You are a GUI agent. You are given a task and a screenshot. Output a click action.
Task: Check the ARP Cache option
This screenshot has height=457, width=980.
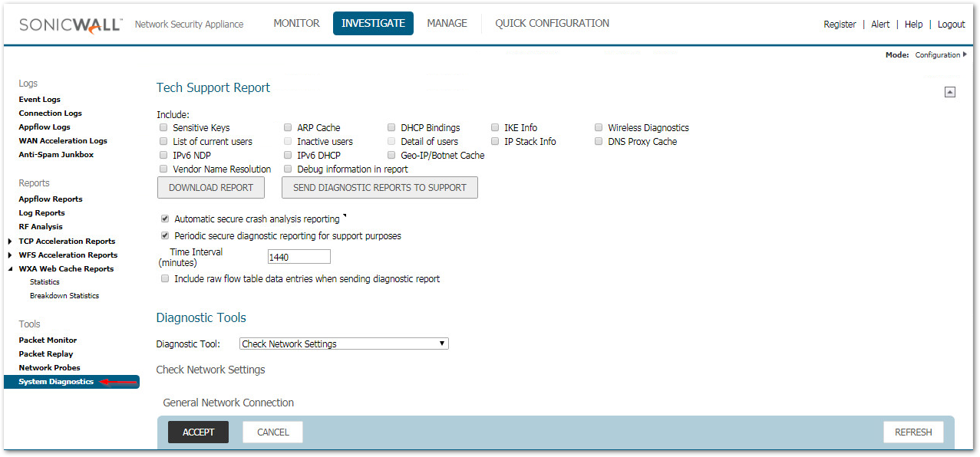[x=288, y=128]
